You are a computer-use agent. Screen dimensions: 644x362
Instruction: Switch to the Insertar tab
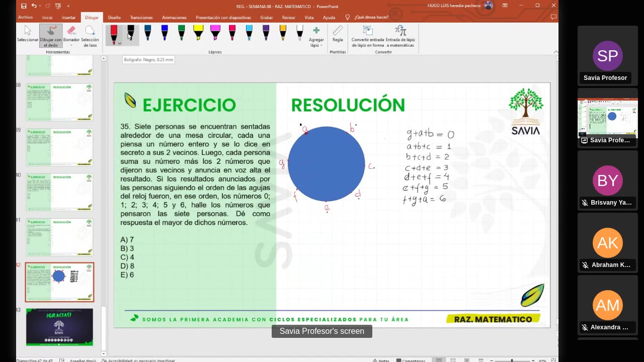click(x=69, y=17)
